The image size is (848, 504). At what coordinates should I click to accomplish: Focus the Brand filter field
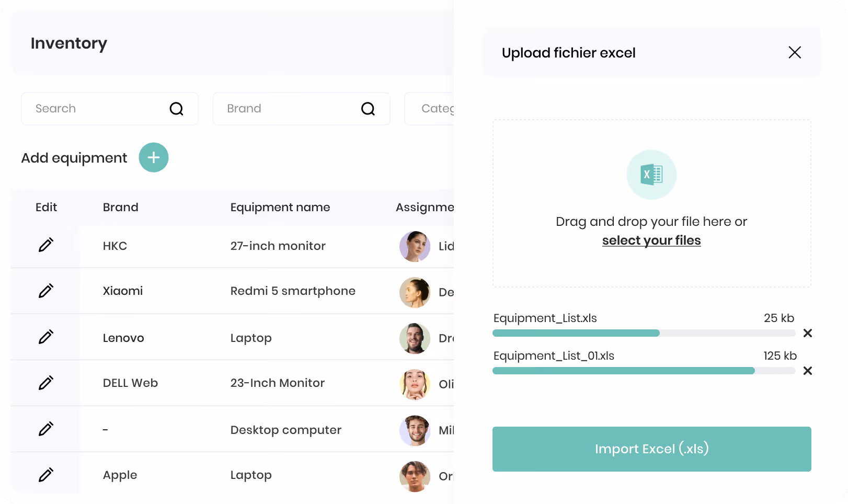[x=301, y=109]
